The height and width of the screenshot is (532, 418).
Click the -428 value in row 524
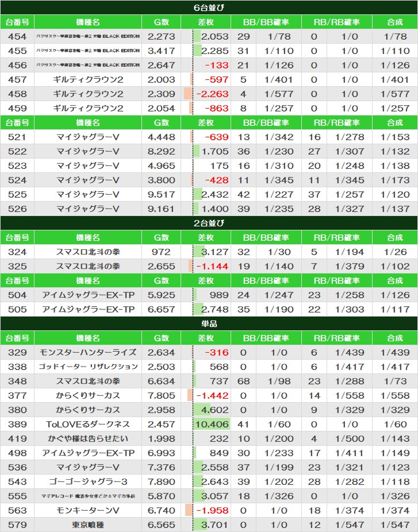pyautogui.click(x=217, y=180)
